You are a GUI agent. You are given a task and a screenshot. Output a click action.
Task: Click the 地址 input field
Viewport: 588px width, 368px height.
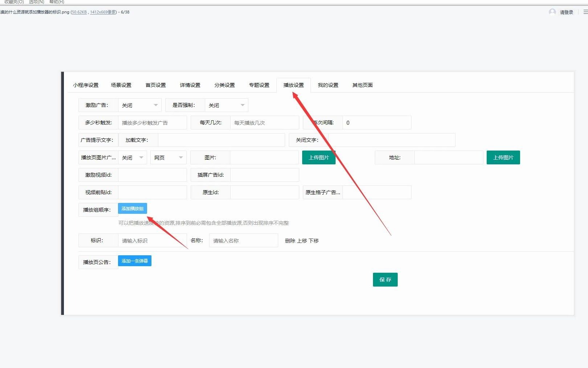[449, 157]
